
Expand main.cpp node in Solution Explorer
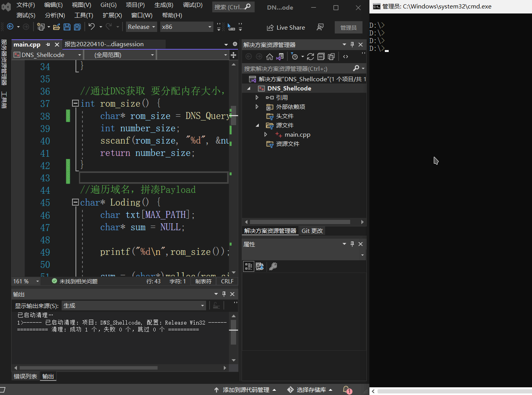(265, 134)
